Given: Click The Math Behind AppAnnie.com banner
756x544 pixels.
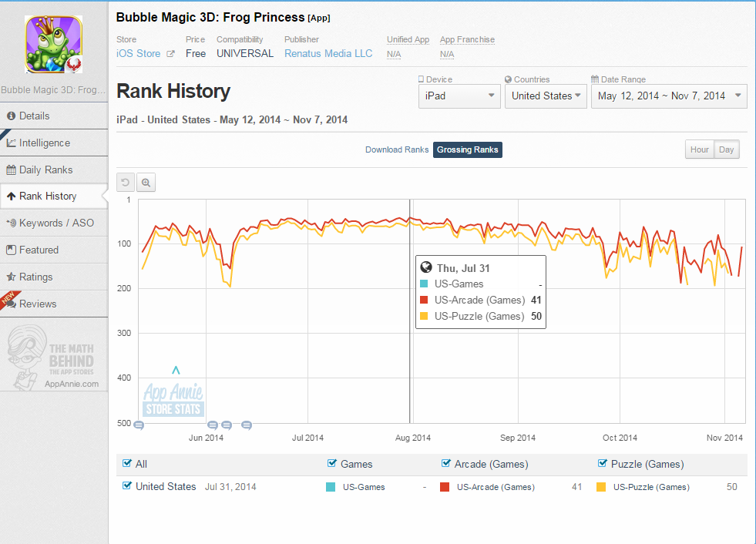Looking at the screenshot, I should click(x=53, y=358).
